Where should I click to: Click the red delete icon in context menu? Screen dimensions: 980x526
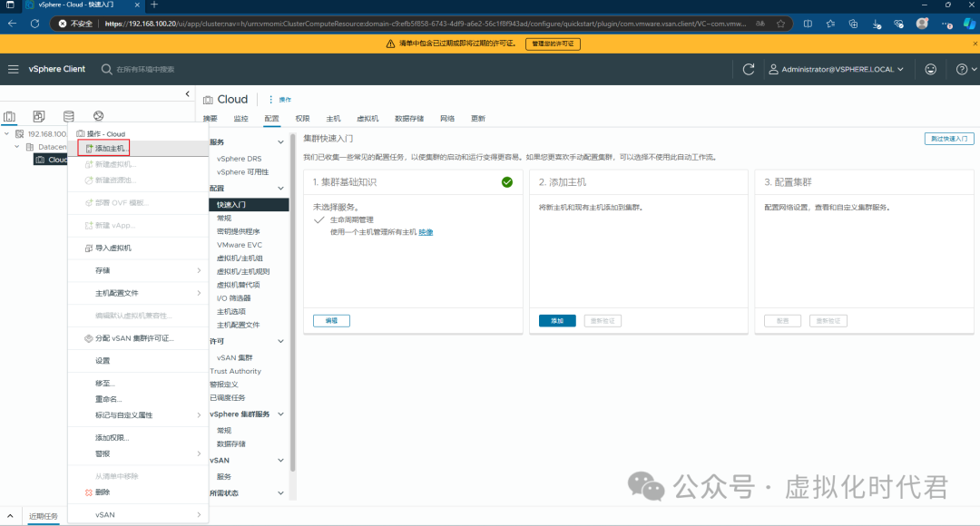point(89,492)
